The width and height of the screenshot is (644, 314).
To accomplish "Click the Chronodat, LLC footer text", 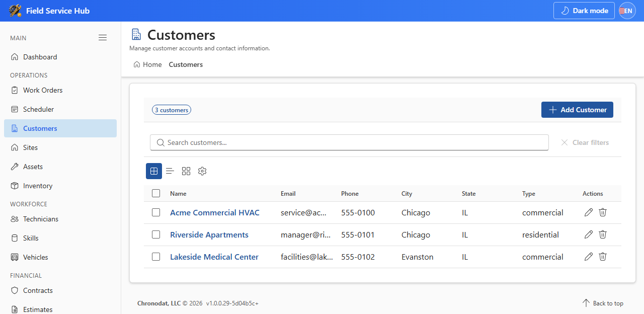I will 159,303.
